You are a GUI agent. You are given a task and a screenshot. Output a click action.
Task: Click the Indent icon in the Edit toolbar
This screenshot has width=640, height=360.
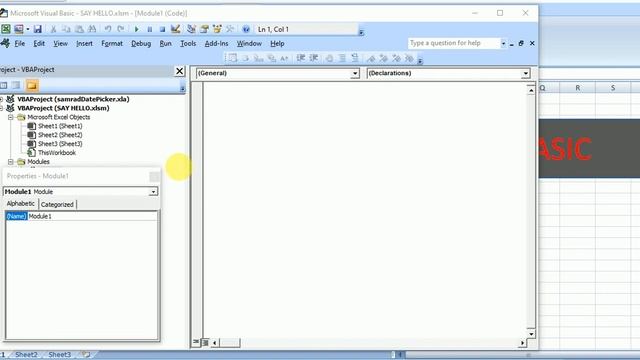[x=301, y=58]
